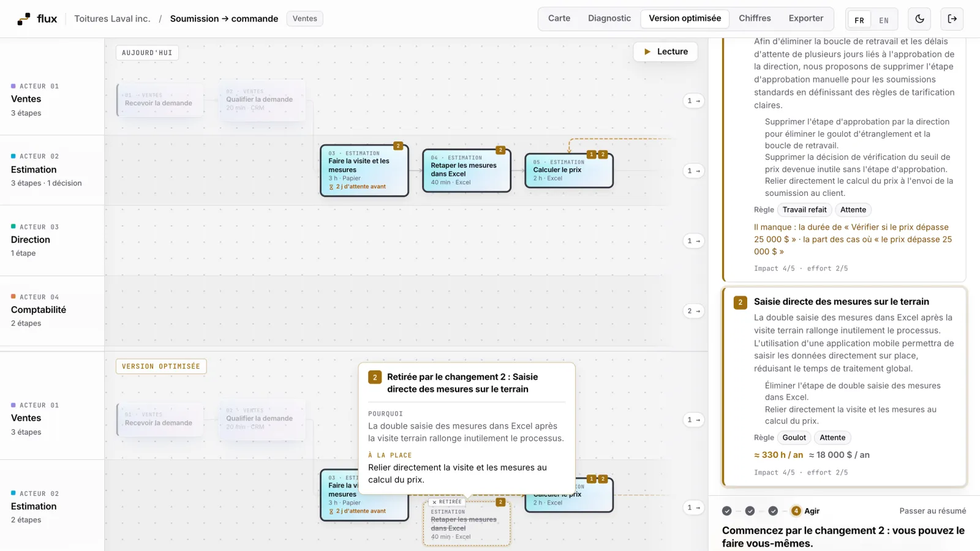The image size is (980, 551).
Task: Select Aujourd'hui card Faire la visite et les mesures
Action: click(x=364, y=171)
